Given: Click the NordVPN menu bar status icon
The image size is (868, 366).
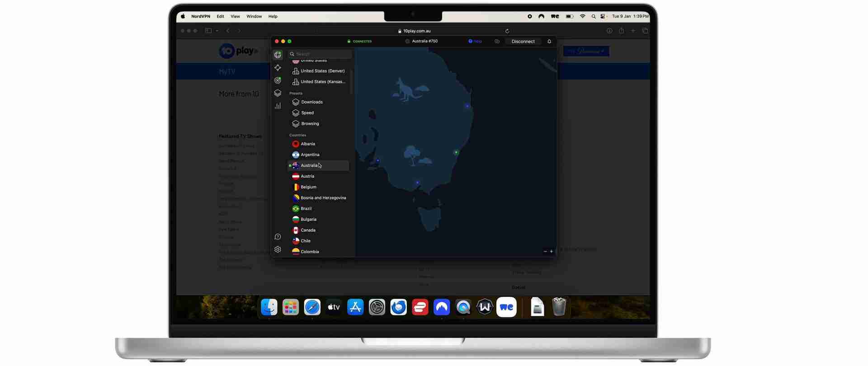Looking at the screenshot, I should point(541,16).
